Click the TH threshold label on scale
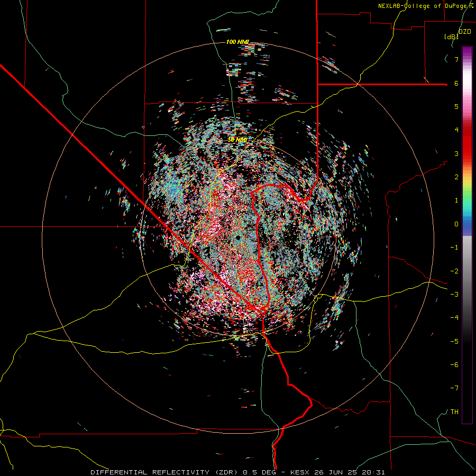Viewport: 476px width, 476px height. click(454, 412)
